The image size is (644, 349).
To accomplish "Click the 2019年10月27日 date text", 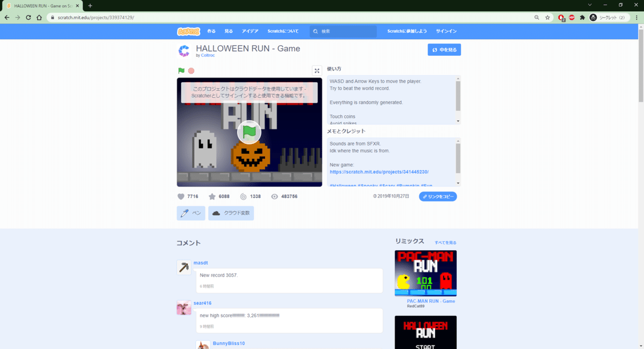I will pyautogui.click(x=393, y=197).
